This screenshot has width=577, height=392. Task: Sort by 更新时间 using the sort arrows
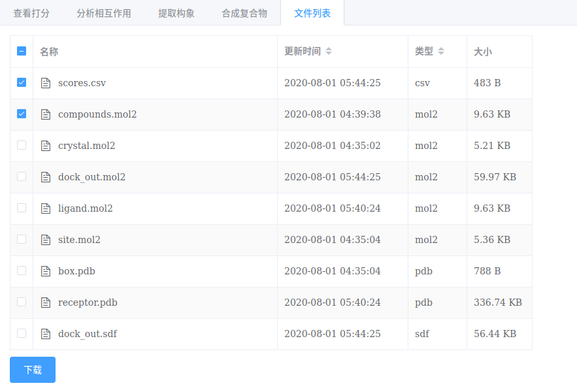329,51
